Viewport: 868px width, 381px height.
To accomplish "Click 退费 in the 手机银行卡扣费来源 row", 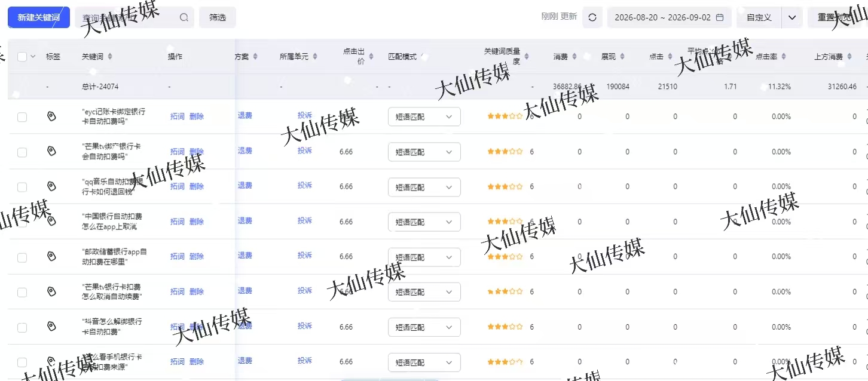I will pos(245,360).
